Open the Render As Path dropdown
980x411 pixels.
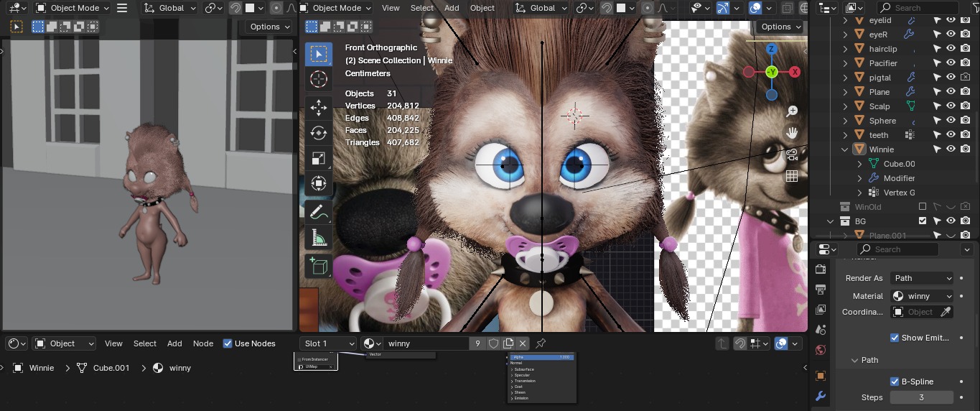pyautogui.click(x=923, y=278)
